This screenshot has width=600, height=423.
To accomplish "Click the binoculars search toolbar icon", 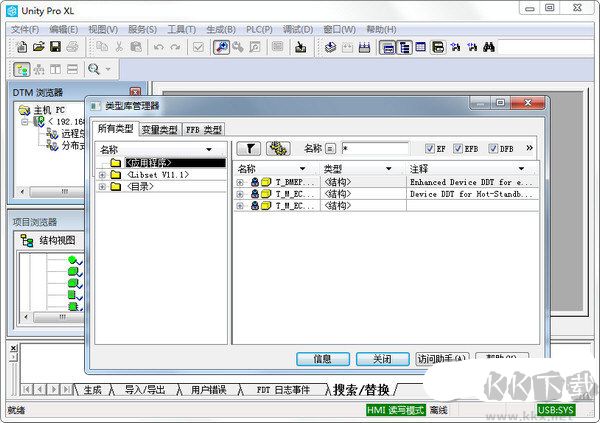I will 489,47.
